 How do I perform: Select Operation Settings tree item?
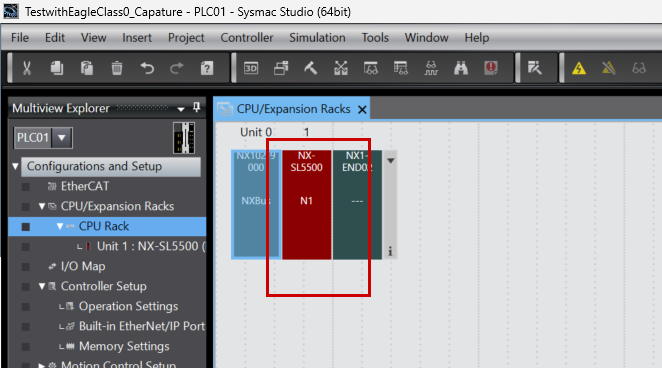[128, 306]
